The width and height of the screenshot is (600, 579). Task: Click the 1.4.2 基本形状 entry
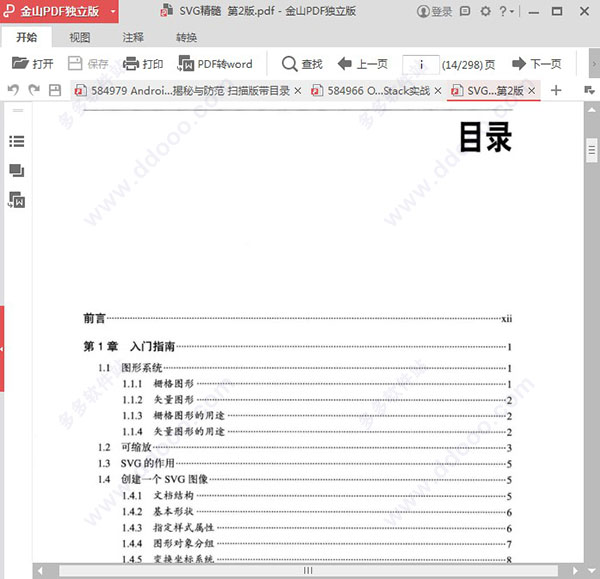(x=317, y=512)
